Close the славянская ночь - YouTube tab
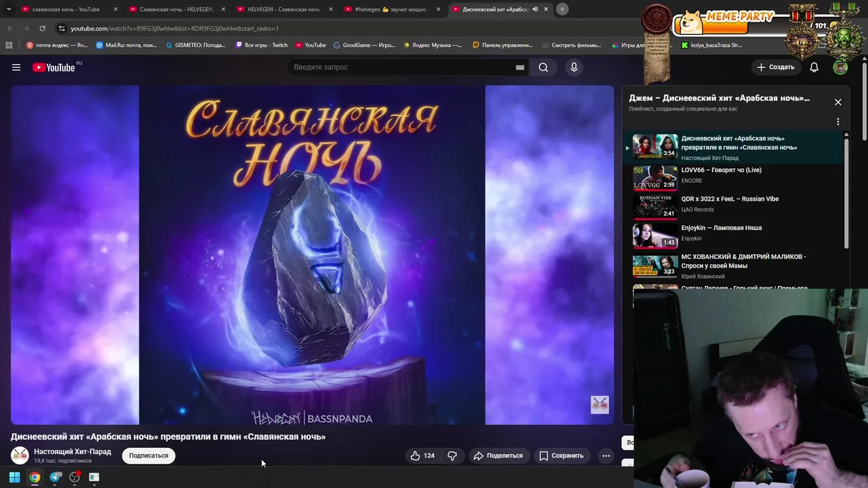Viewport: 868px width, 488px height. point(115,9)
